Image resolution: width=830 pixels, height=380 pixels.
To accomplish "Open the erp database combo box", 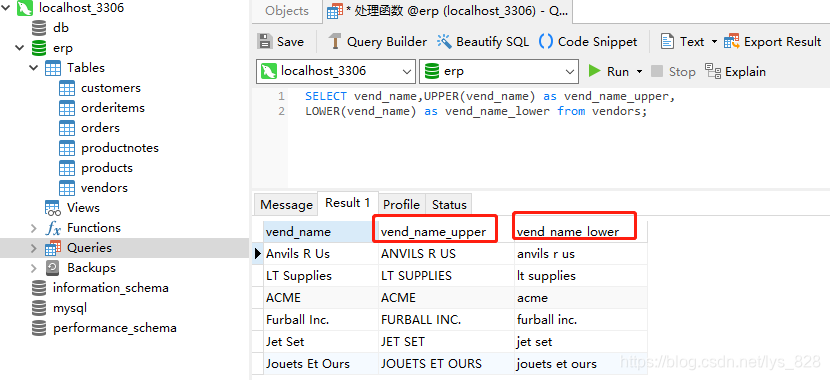I will 499,71.
